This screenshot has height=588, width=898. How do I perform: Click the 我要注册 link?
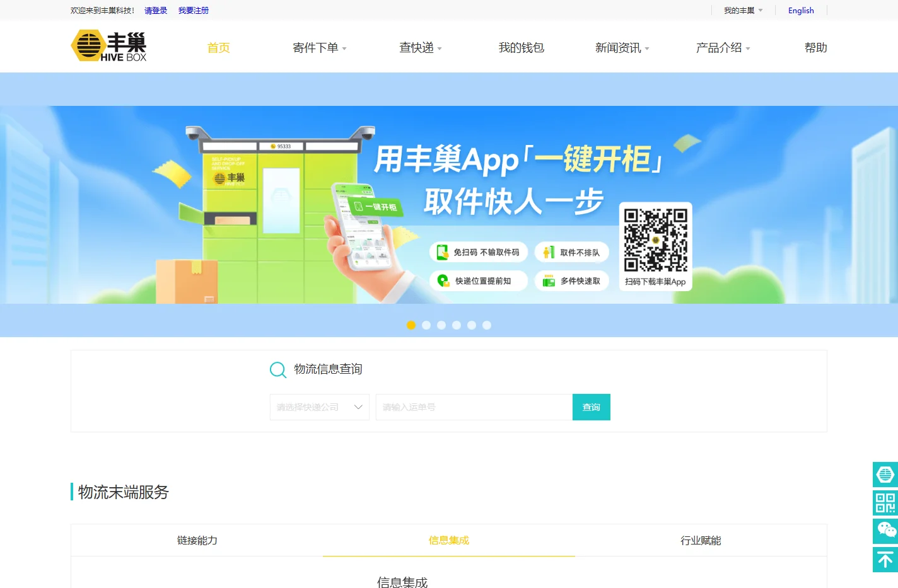(194, 11)
